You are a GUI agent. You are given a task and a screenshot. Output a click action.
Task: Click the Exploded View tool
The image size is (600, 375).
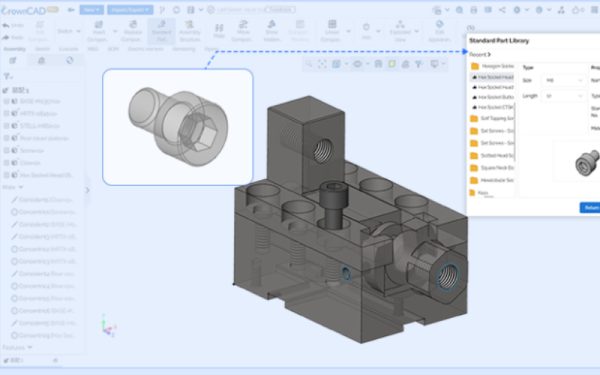(x=400, y=31)
